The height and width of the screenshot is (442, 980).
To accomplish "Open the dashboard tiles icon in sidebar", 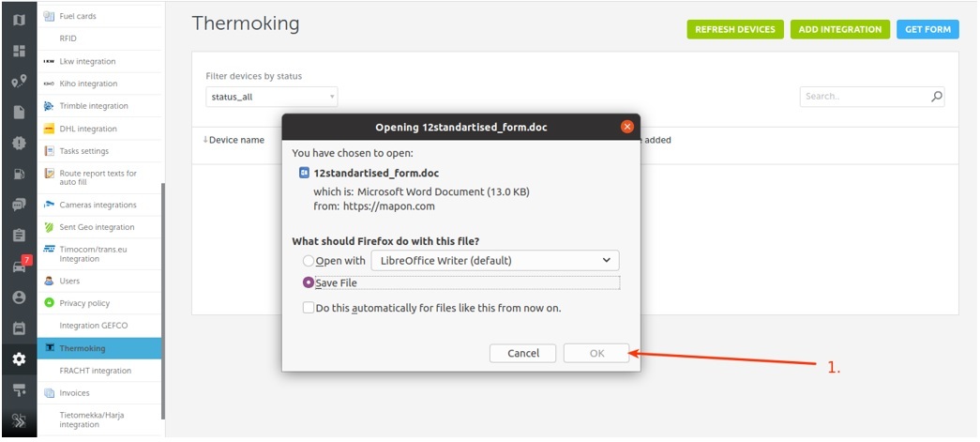I will pyautogui.click(x=19, y=51).
